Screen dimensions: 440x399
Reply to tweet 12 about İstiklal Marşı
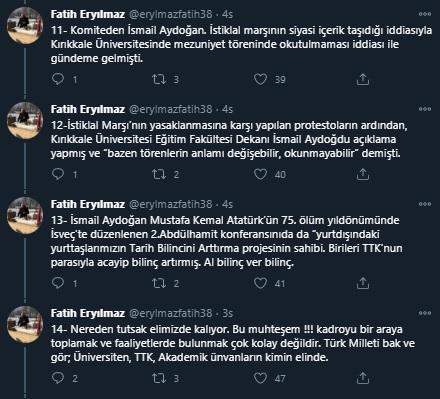(x=58, y=174)
